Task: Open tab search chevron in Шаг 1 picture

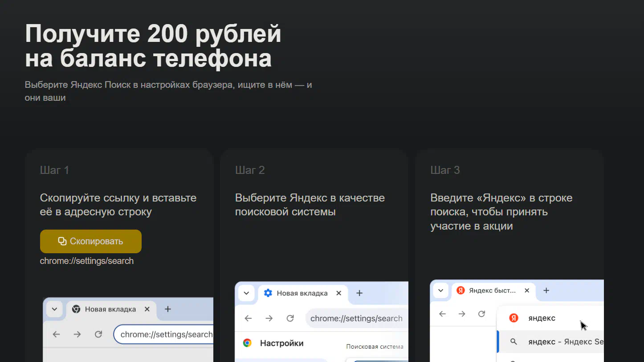Action: point(54,309)
